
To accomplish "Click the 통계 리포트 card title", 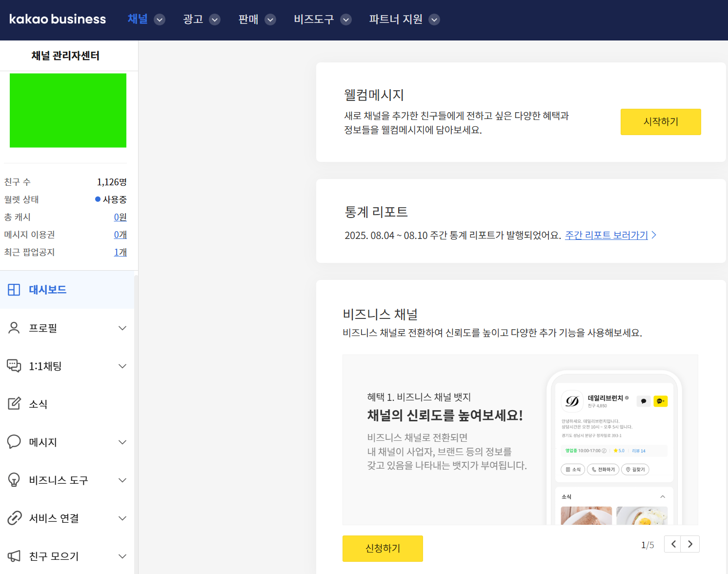I will [376, 212].
